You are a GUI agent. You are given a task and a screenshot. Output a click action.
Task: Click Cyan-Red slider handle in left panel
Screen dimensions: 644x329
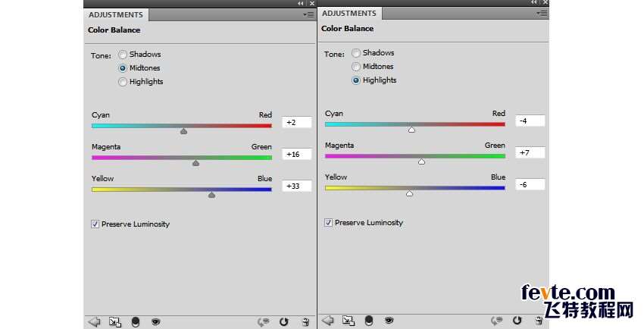(183, 131)
